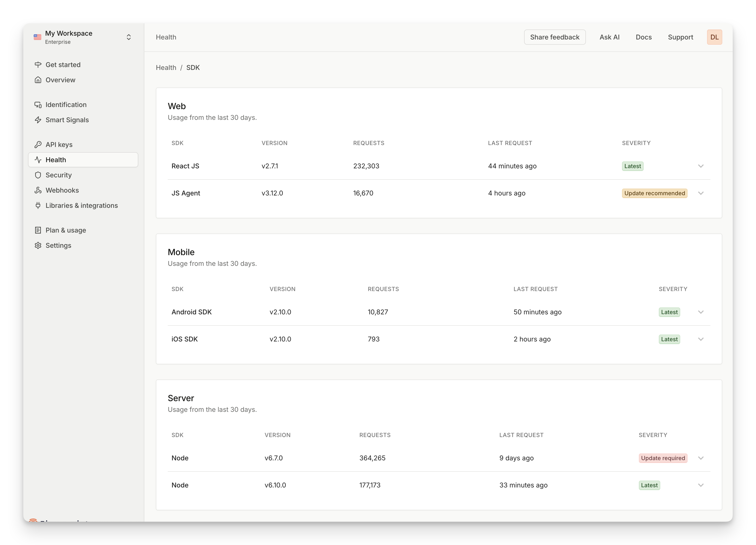
Task: Click the Health heartbeat icon
Action: [38, 159]
